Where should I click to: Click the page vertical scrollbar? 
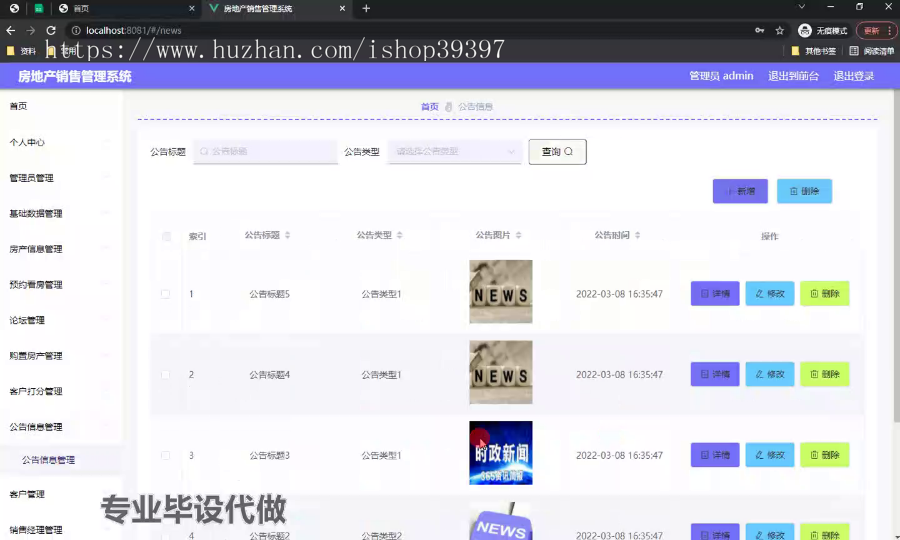(x=896, y=258)
